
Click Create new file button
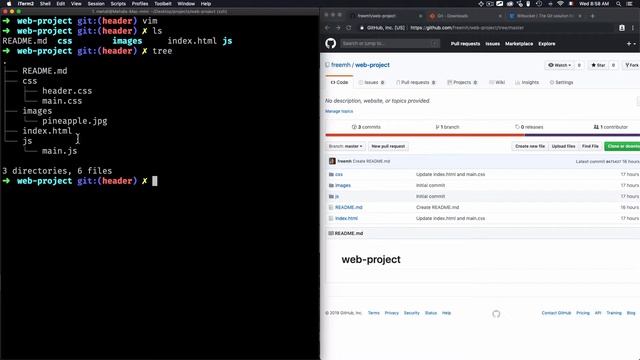(x=530, y=146)
